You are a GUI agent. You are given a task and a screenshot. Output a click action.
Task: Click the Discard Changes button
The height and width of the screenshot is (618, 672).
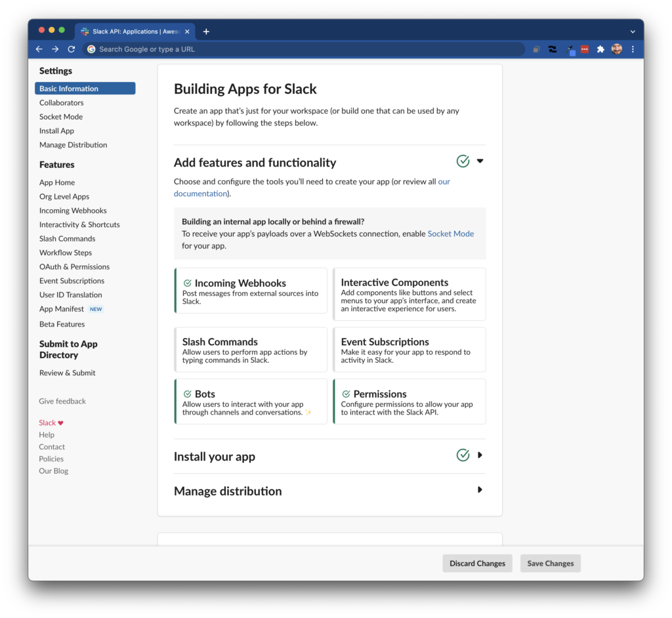pyautogui.click(x=478, y=563)
